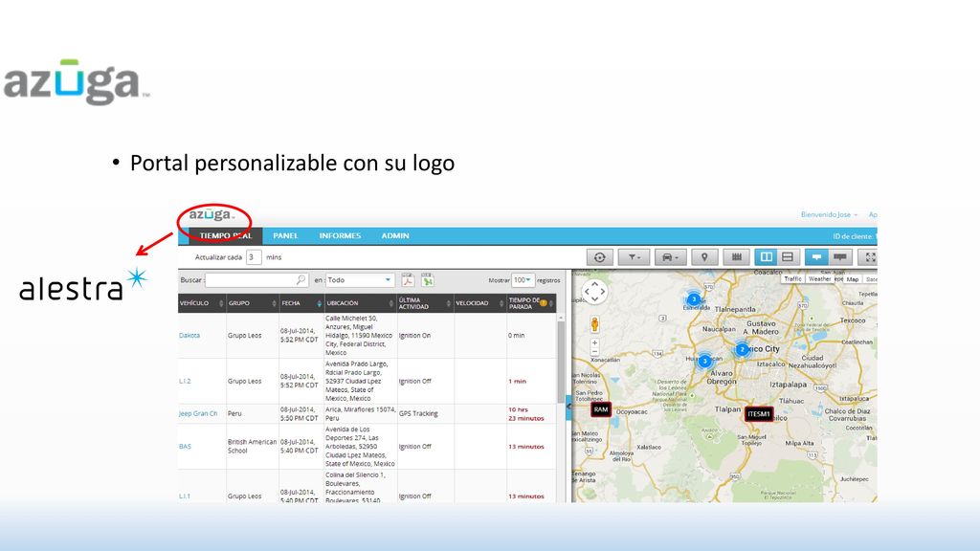Click the question mark on Tiempo de Parada
This screenshot has width=980, height=551.
(x=544, y=303)
